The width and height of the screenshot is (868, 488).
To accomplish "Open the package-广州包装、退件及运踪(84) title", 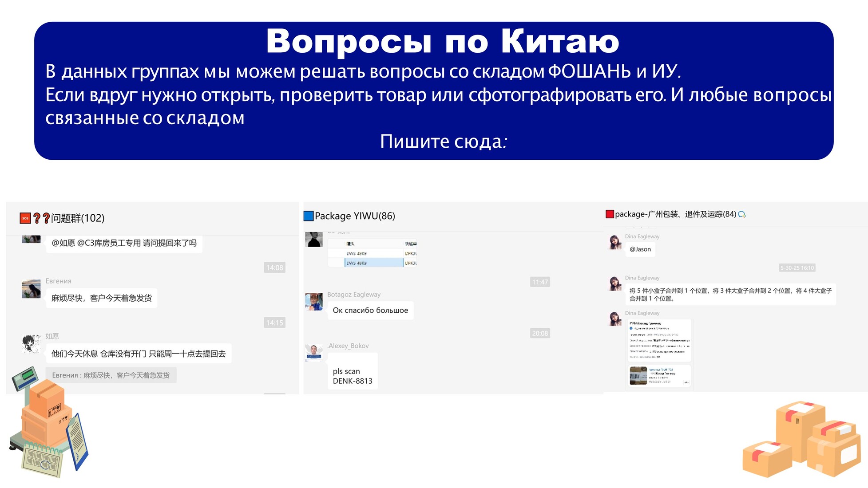I will pyautogui.click(x=675, y=214).
